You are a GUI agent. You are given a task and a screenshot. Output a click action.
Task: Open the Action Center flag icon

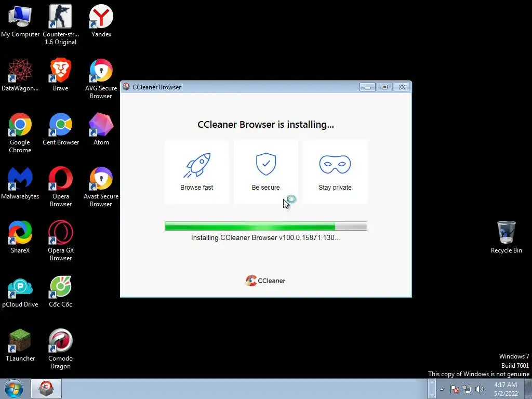[x=455, y=389]
